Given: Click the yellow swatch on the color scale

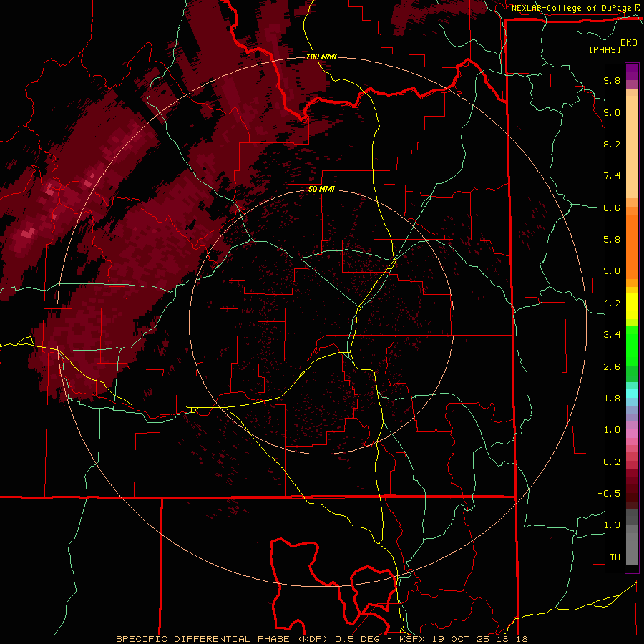Looking at the screenshot, I should pyautogui.click(x=632, y=306).
